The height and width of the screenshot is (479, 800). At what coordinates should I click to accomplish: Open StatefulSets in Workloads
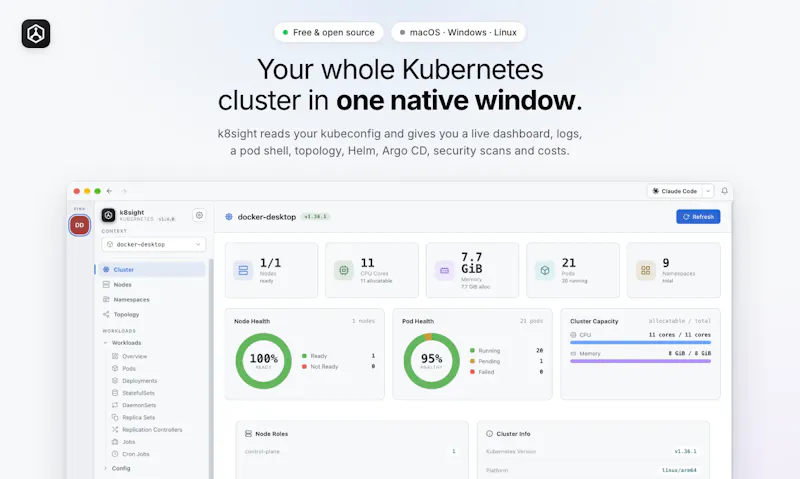pyautogui.click(x=138, y=393)
